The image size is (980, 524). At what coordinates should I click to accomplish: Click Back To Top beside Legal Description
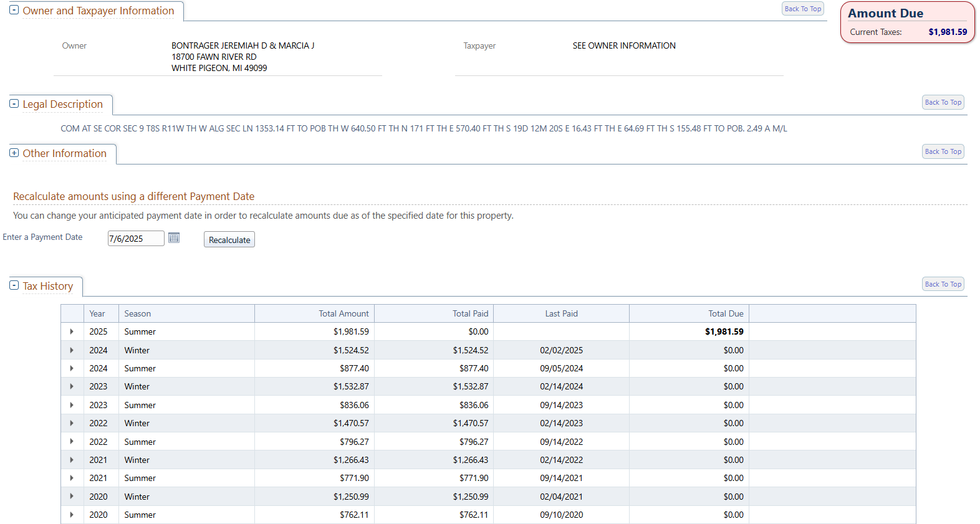tap(943, 102)
